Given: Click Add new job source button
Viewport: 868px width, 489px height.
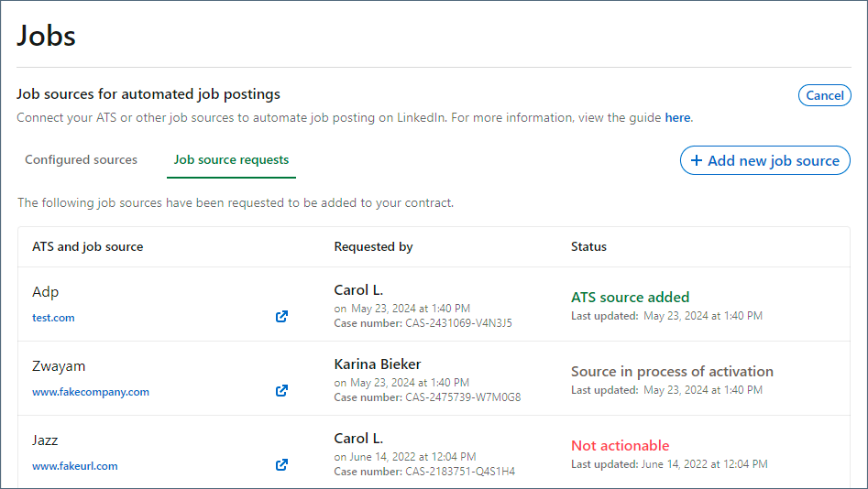Looking at the screenshot, I should click(x=765, y=160).
